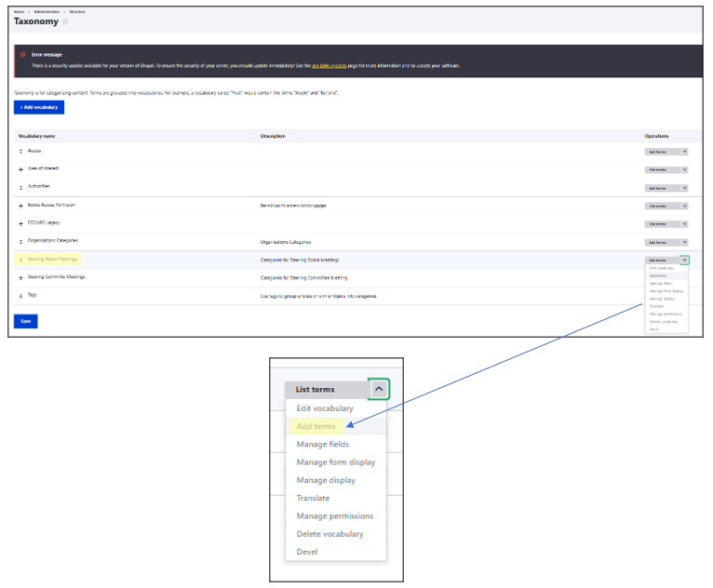
Task: Click the blue Save button
Action: 25,321
